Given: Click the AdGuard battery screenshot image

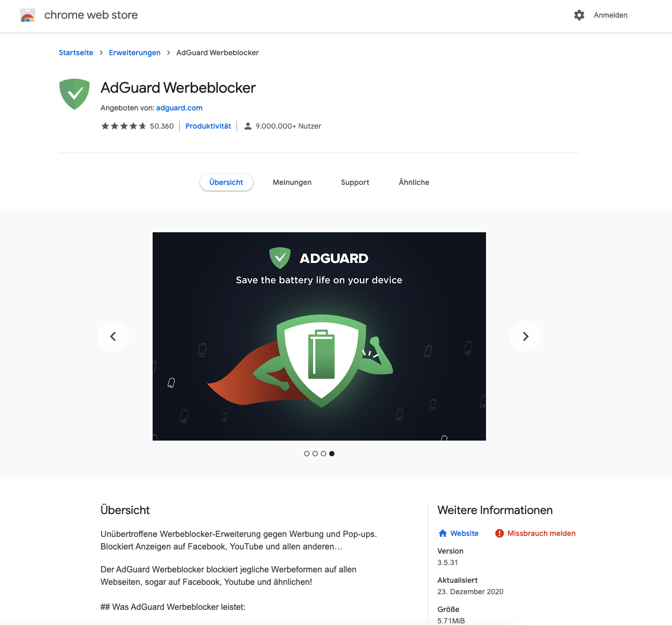Looking at the screenshot, I should click(319, 336).
